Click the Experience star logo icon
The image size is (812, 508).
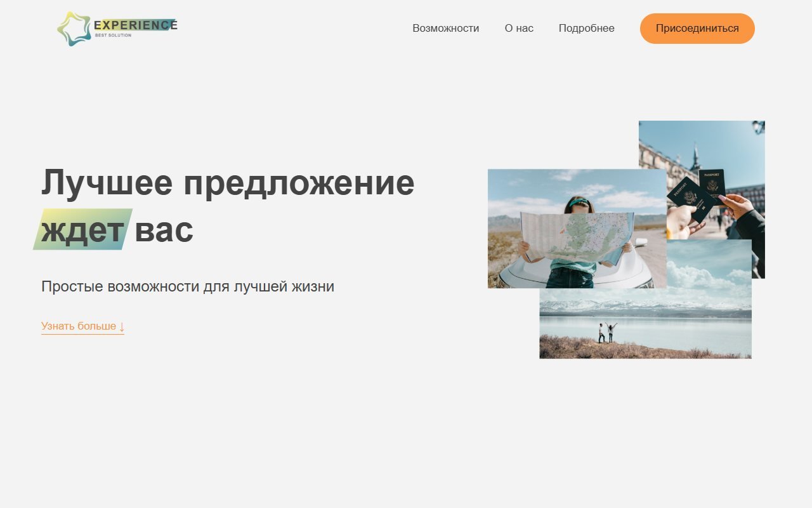tap(74, 29)
